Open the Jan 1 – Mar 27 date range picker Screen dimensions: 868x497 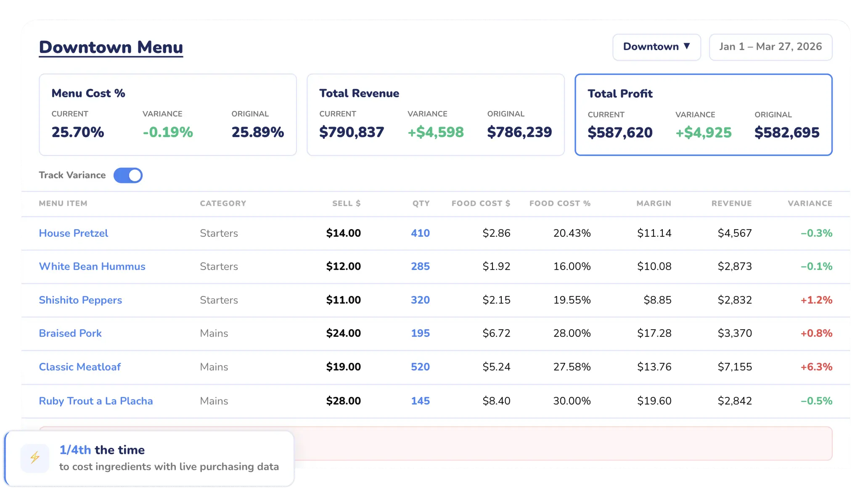click(770, 47)
